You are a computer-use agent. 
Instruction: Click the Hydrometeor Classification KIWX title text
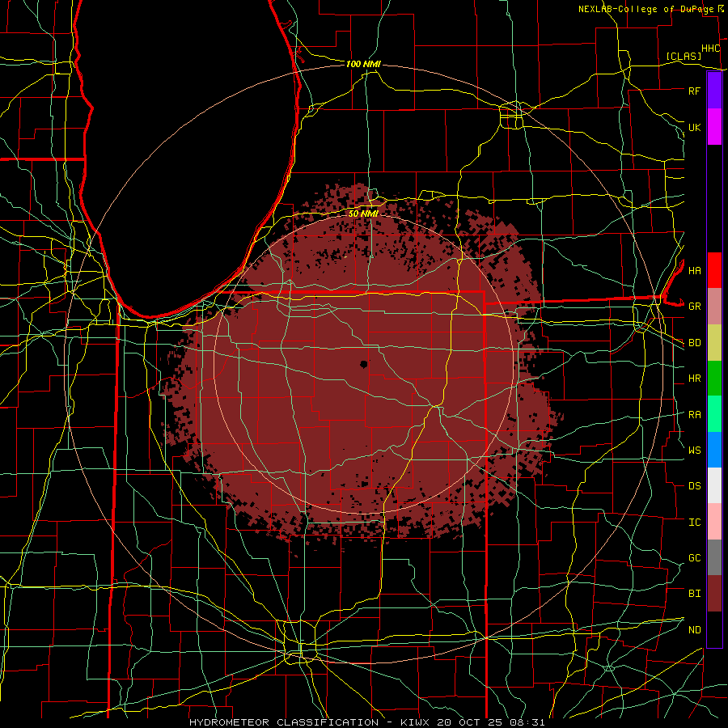point(366,722)
